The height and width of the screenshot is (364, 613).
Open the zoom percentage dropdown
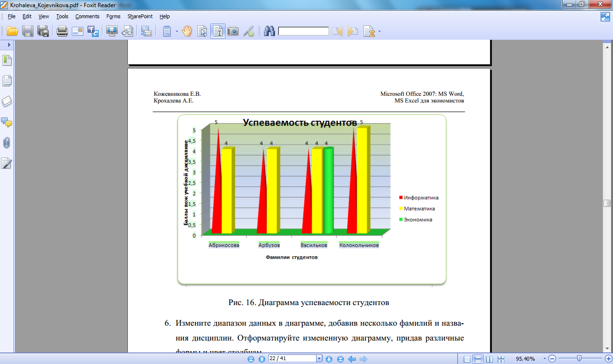point(545,359)
